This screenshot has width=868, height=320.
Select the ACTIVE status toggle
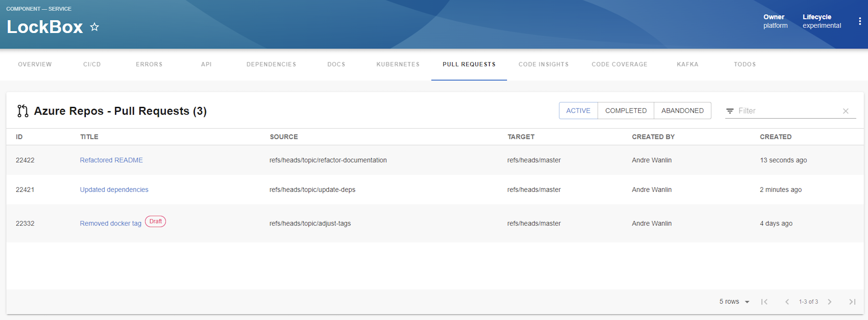tap(578, 111)
